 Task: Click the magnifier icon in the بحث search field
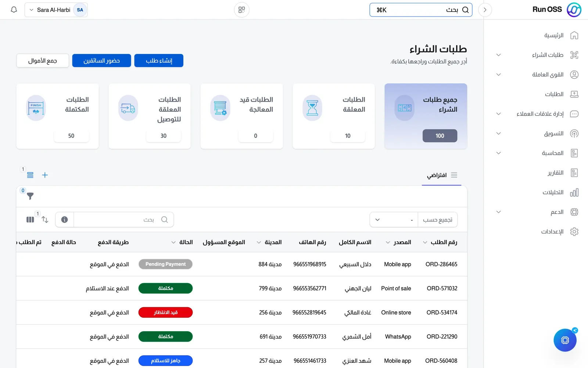pyautogui.click(x=164, y=220)
